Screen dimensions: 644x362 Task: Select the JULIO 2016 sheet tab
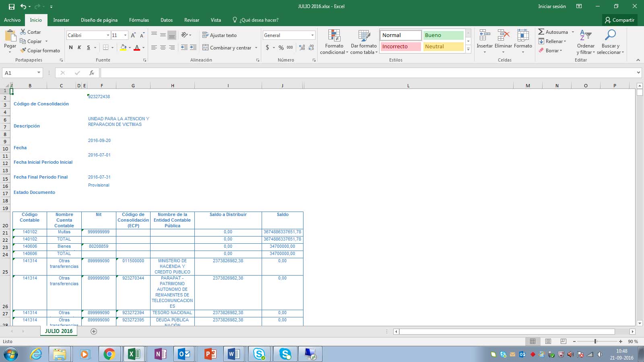(59, 331)
